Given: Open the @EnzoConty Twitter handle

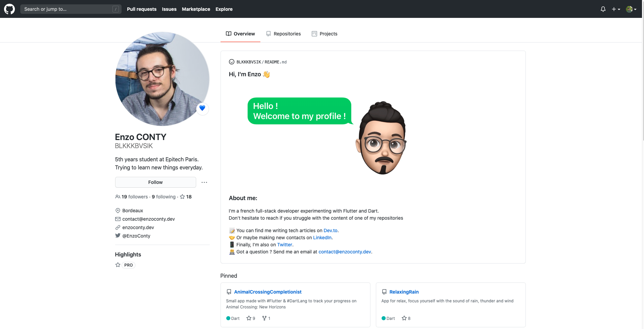Looking at the screenshot, I should coord(136,236).
